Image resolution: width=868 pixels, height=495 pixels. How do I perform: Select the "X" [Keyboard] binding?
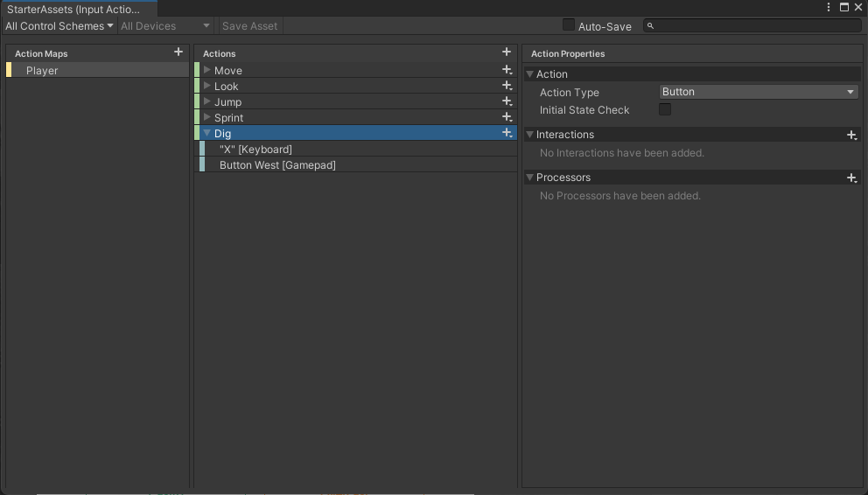tap(255, 150)
